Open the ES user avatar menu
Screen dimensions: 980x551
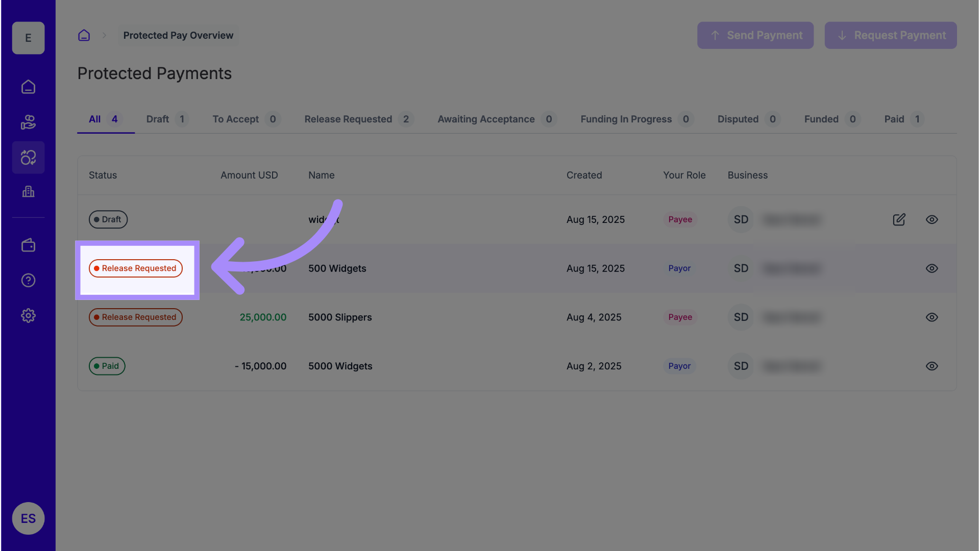[28, 518]
